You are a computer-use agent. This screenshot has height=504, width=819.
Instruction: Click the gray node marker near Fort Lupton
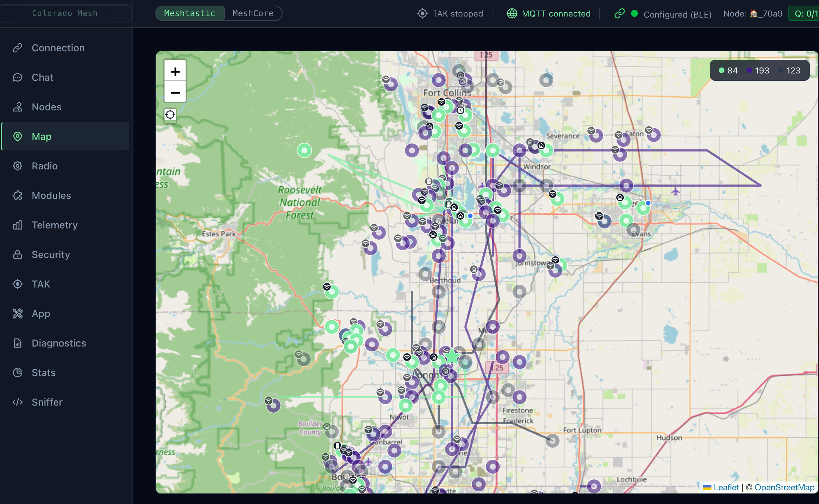pyautogui.click(x=553, y=440)
